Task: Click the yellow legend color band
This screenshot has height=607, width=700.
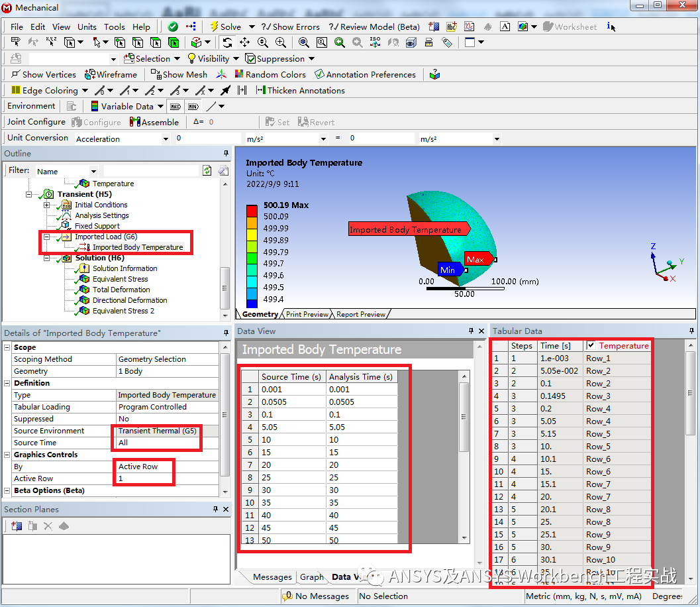Action: (252, 235)
